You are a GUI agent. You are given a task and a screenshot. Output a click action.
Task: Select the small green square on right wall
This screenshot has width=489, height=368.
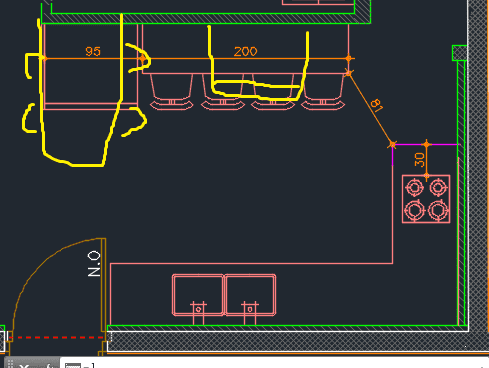pyautogui.click(x=459, y=53)
